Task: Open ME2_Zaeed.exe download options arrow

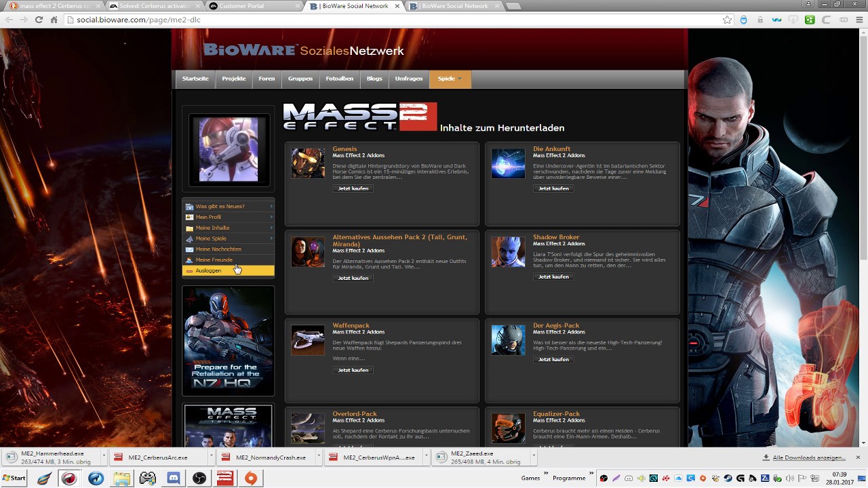Action: (x=534, y=457)
